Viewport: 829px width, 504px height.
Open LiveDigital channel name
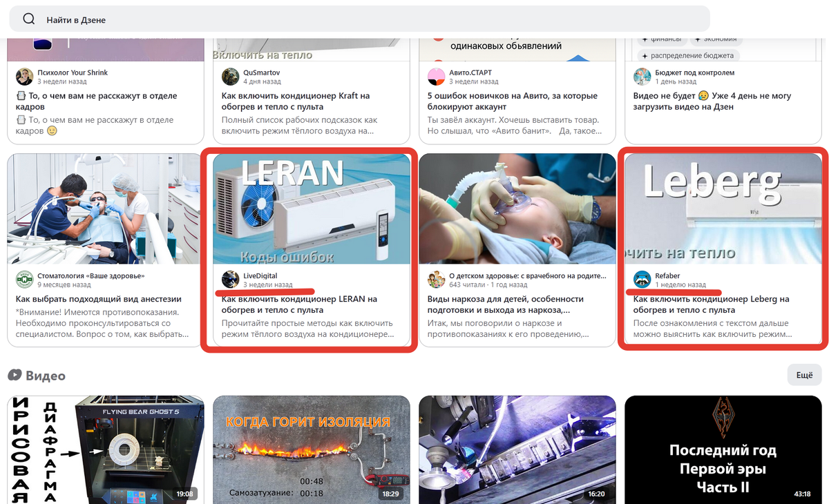260,275
